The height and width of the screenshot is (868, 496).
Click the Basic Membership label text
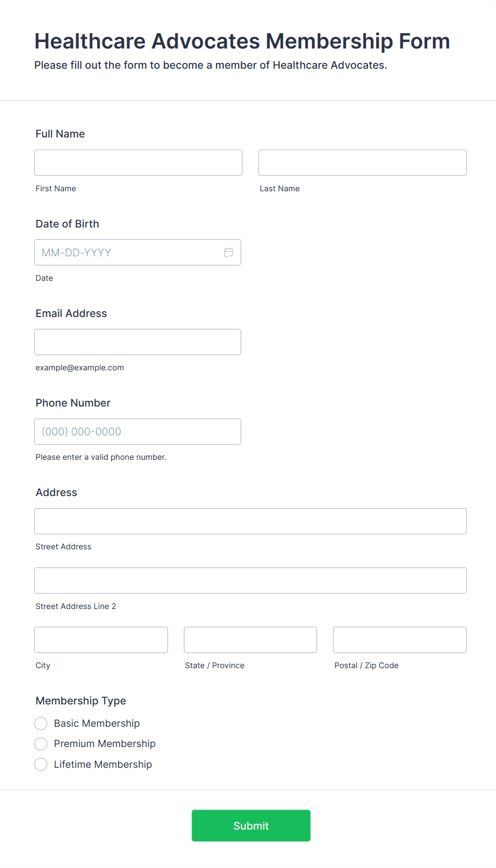tap(97, 723)
